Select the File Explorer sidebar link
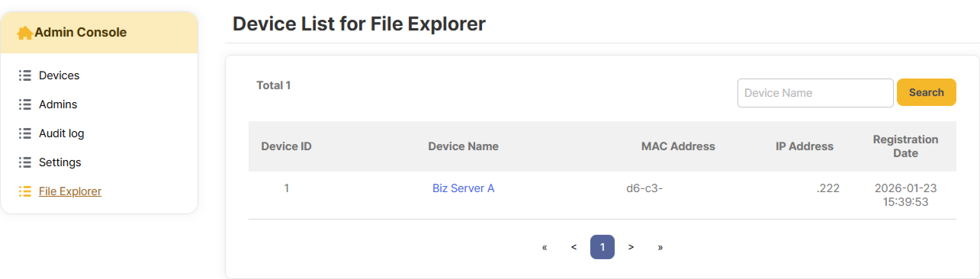This screenshot has height=279, width=980. click(70, 191)
